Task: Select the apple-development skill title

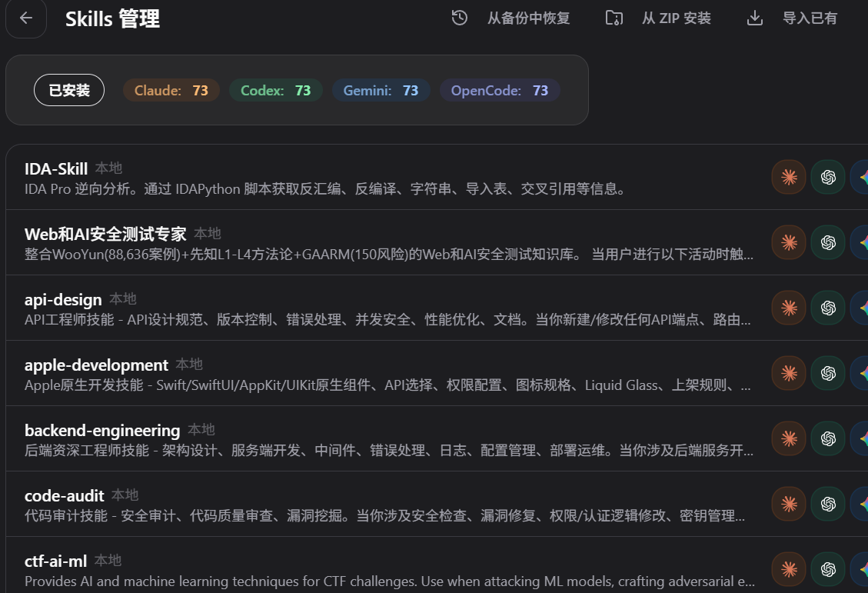Action: [x=96, y=365]
